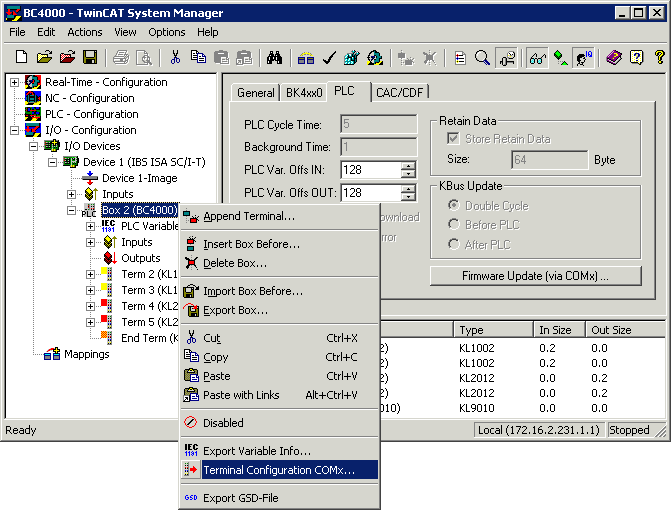Click the Reload I/O devices globe icon
Screen dimensions: 671x510
[x=375, y=57]
